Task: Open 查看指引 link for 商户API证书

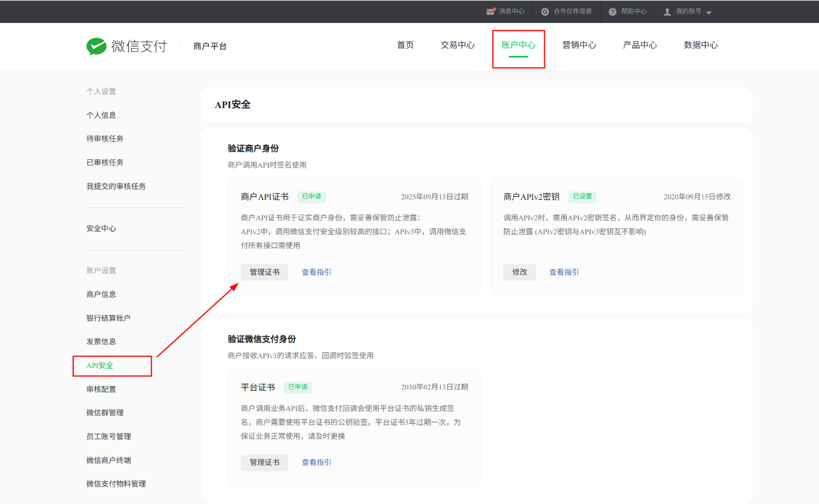Action: pos(317,272)
